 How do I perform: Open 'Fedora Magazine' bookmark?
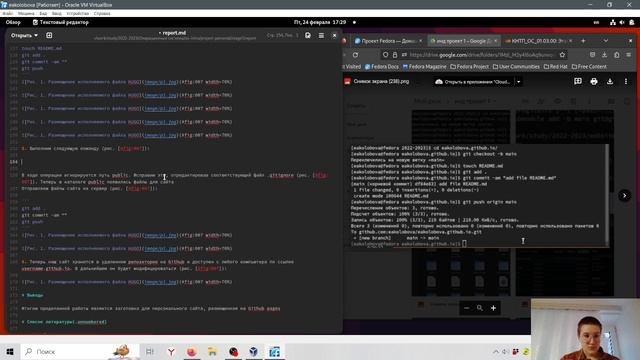(424, 67)
